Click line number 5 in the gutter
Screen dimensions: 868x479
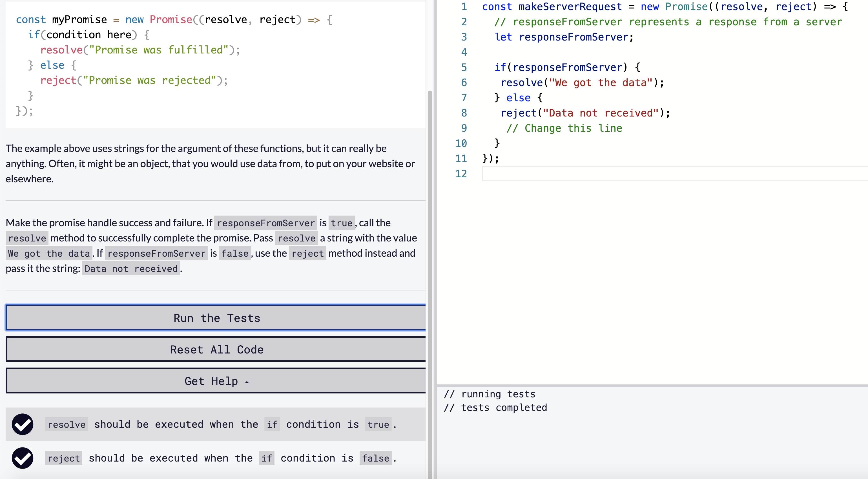tap(464, 67)
